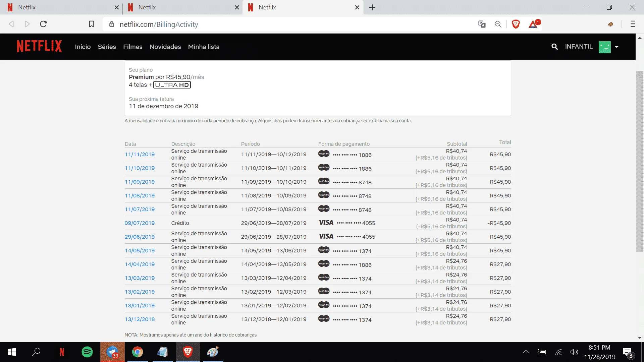Open invoice dated 11/07/2019
Viewport: 644px width, 362px height.
(x=140, y=209)
